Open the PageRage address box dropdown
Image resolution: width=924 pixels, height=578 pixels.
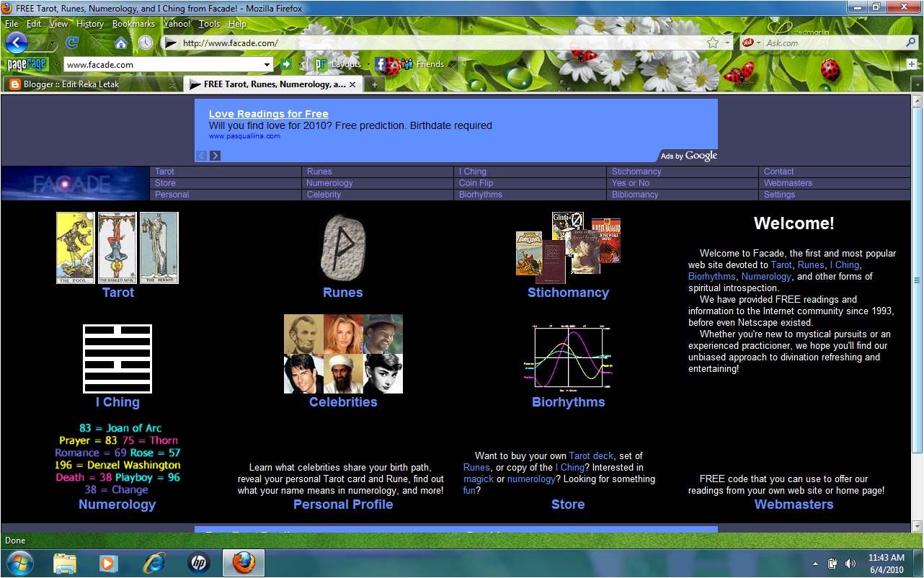267,65
